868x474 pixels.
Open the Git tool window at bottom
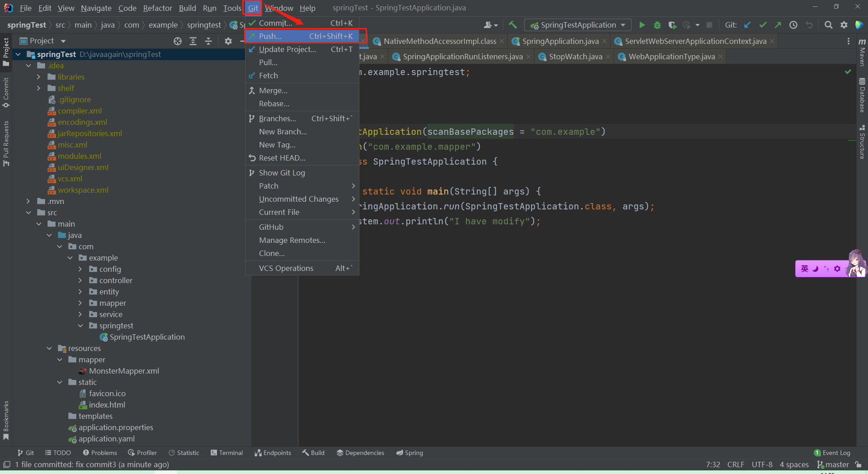[26, 453]
